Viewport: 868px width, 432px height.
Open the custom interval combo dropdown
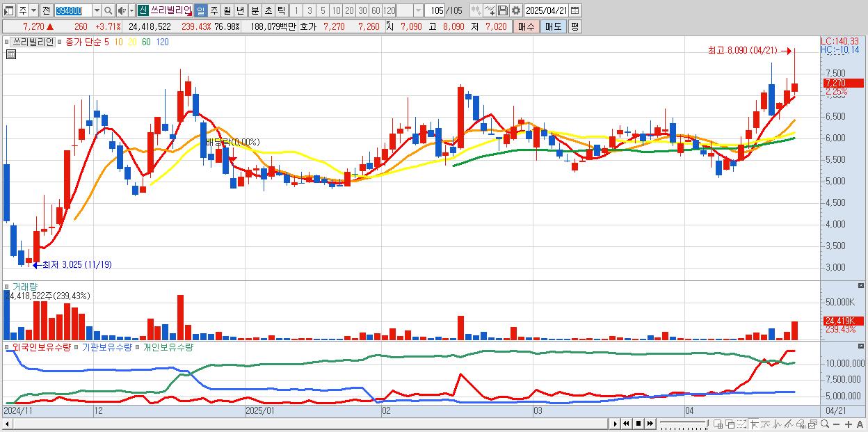click(418, 10)
